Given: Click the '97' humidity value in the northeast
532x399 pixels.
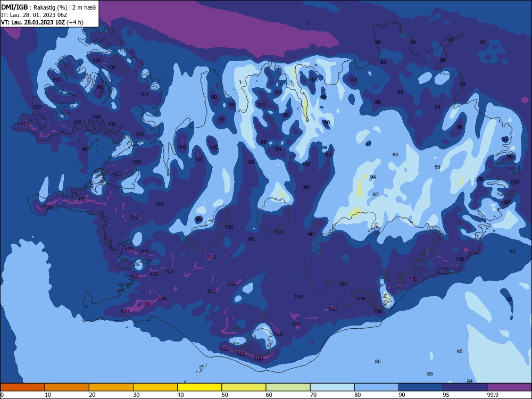Looking at the screenshot, I should point(483,43).
